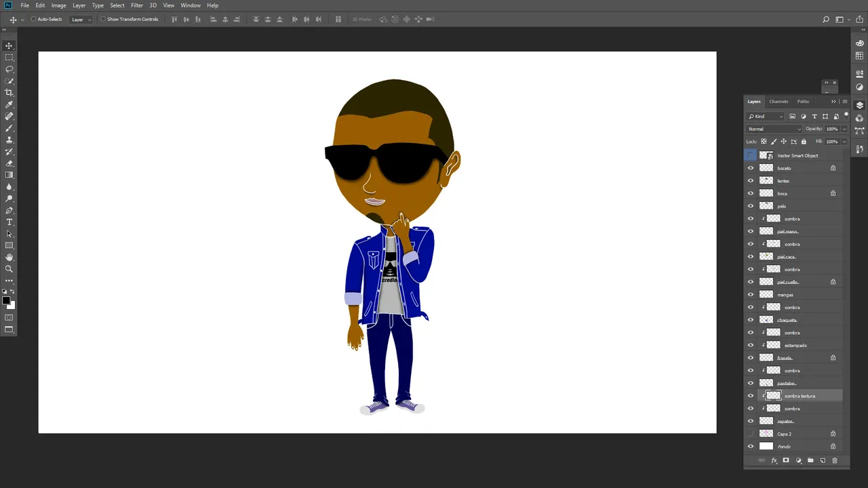Open the Filter menu

137,5
